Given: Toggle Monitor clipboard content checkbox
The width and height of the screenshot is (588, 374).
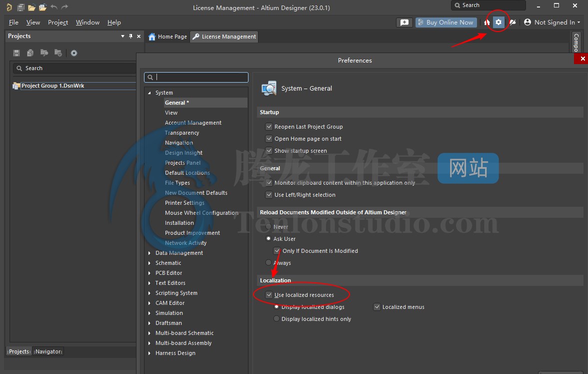Looking at the screenshot, I should (x=268, y=182).
